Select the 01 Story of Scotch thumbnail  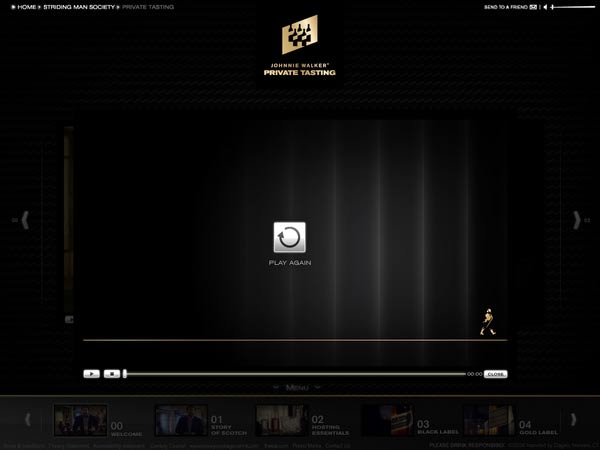click(x=181, y=421)
